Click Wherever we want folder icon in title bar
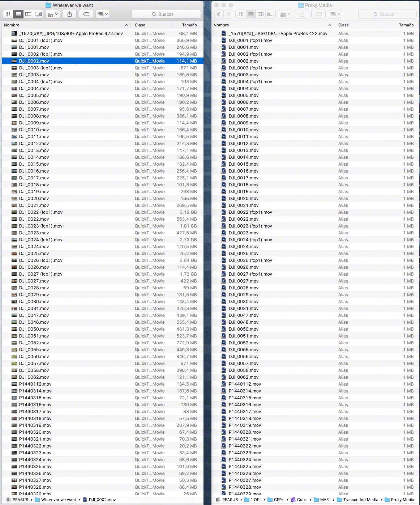The width and height of the screenshot is (420, 505). (x=48, y=5)
